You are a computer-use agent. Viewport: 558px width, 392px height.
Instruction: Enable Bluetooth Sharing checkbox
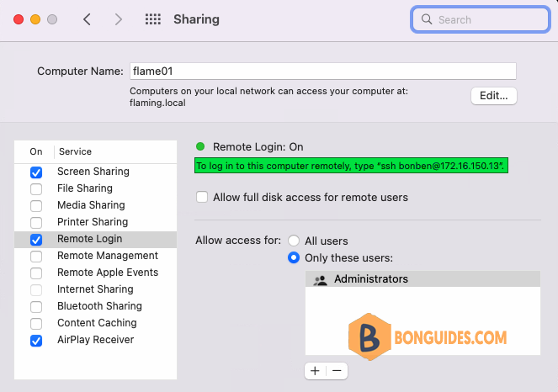pos(36,307)
